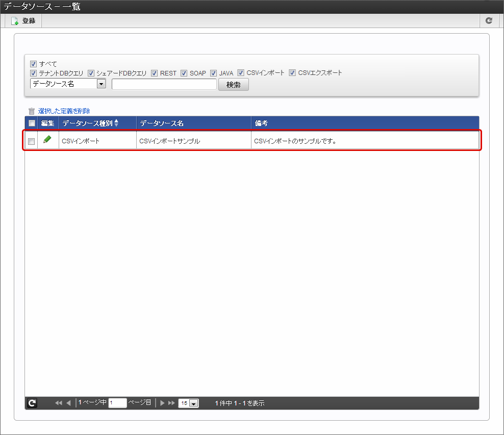Click the page number input field
504x435 pixels.
[x=117, y=403]
